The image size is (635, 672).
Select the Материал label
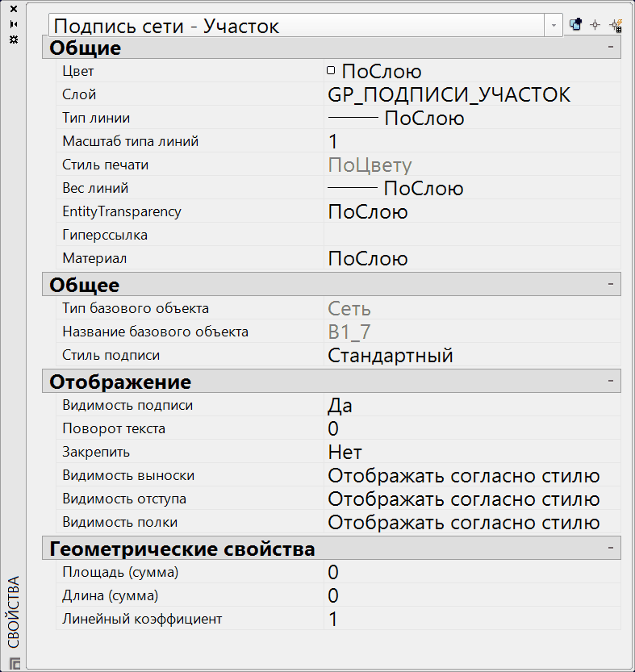pos(94,258)
